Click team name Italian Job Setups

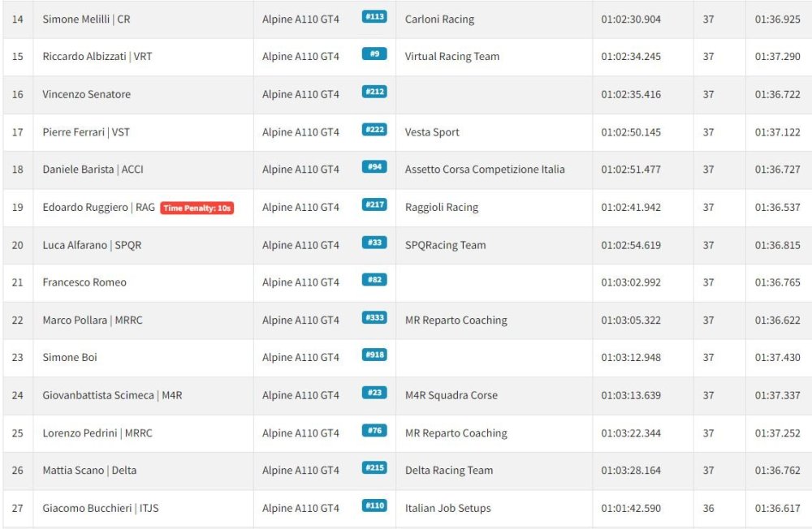point(448,508)
